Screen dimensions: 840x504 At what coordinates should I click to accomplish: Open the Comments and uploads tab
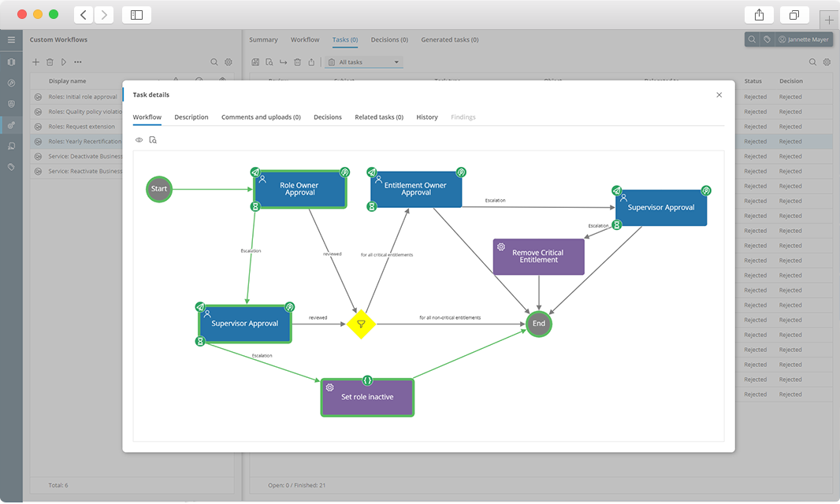pos(261,117)
